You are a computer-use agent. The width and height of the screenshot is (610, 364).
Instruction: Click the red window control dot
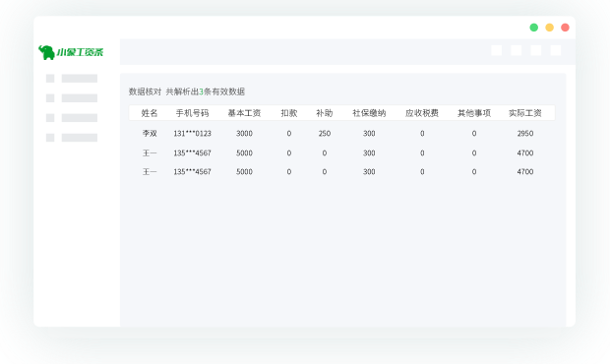coord(565,28)
